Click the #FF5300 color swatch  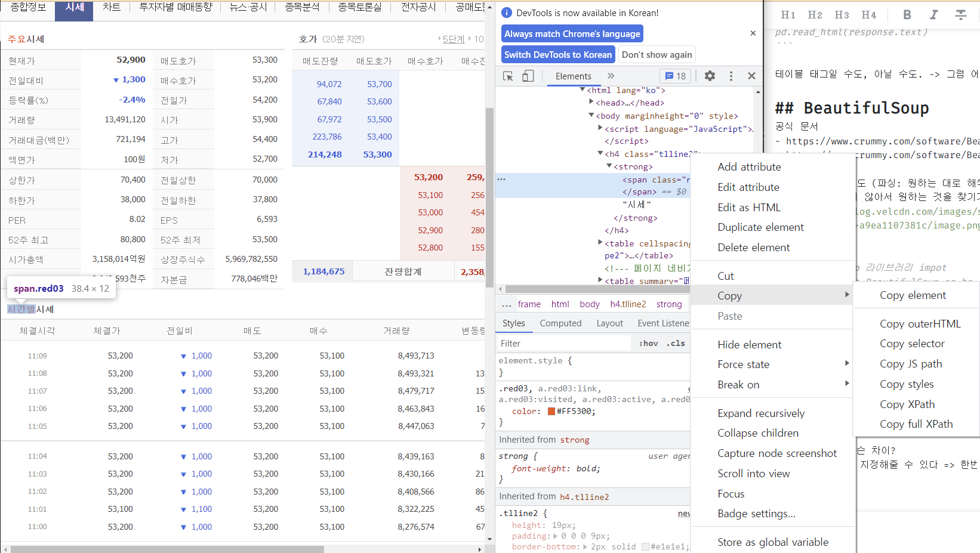[551, 411]
